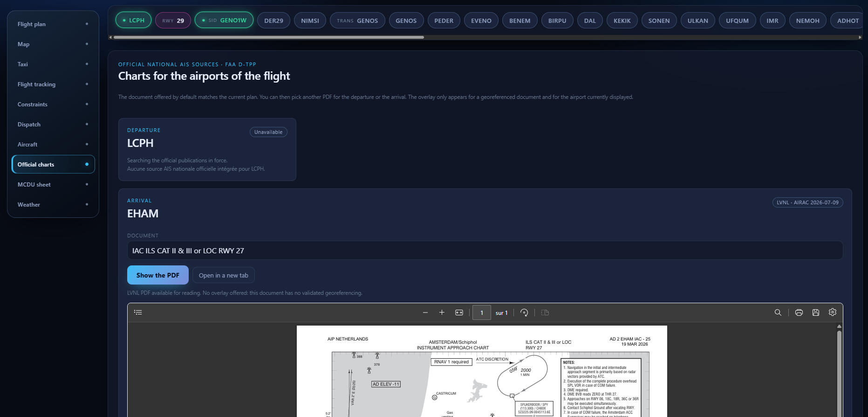868x417 pixels.
Task: Rotate the PDF page clockwise
Action: (x=524, y=313)
